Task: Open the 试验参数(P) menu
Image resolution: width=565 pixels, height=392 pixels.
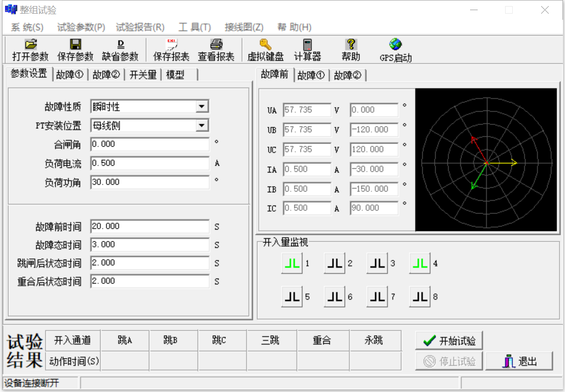Action: (81, 27)
